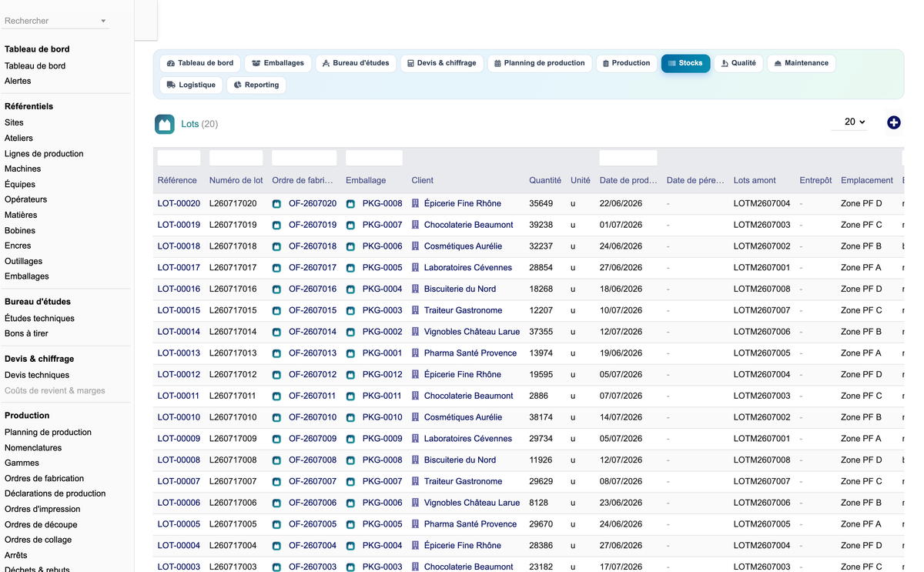Open the Reporting tab
Screen dimensions: 924x572
point(256,85)
